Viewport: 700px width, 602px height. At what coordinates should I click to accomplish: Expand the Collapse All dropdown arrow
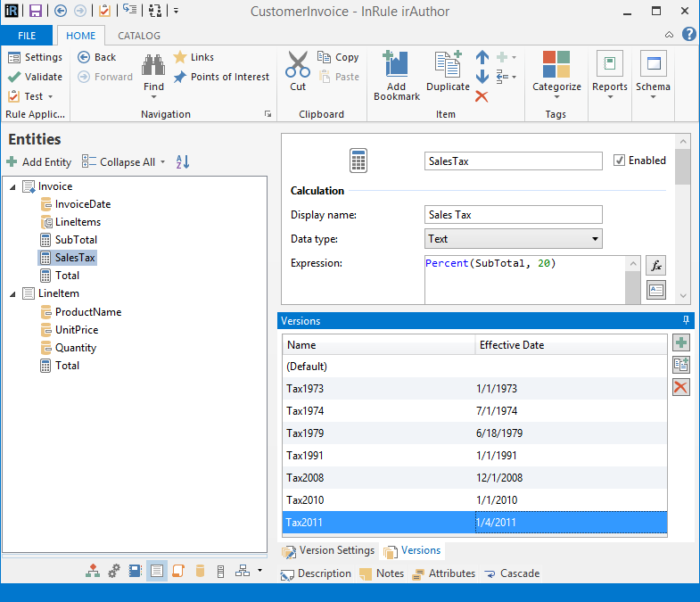162,162
